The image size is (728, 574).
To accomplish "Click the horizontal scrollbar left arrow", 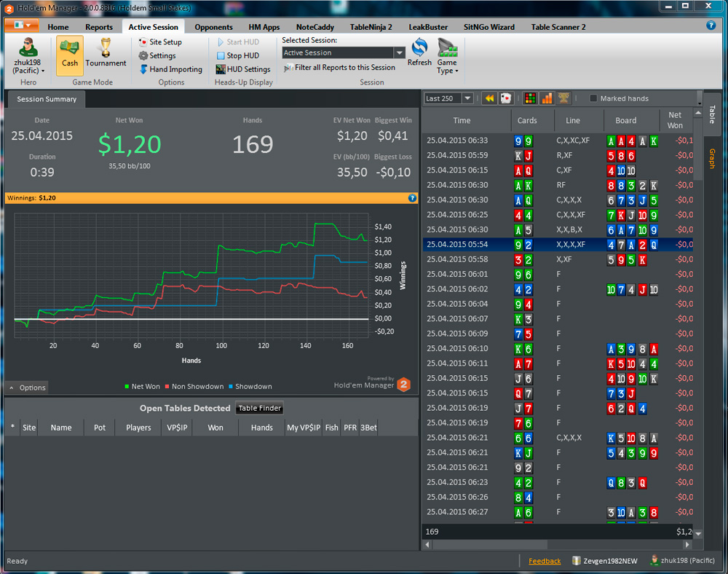I will click(427, 544).
